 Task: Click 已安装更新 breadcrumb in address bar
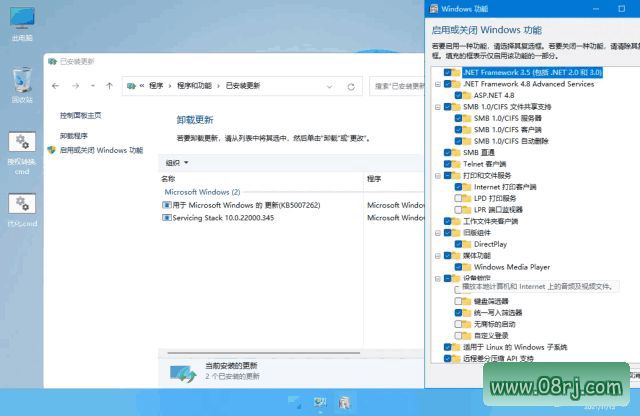coord(243,86)
